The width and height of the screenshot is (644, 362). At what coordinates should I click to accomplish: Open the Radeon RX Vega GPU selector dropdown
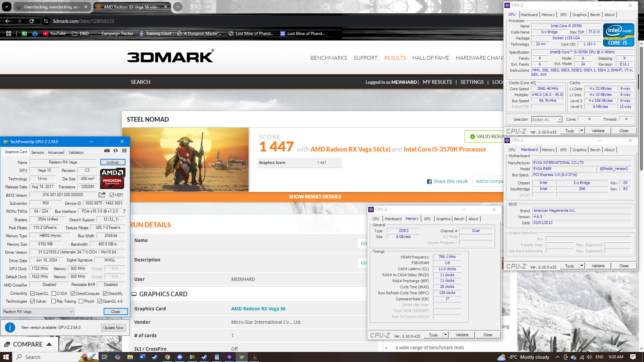click(38, 312)
